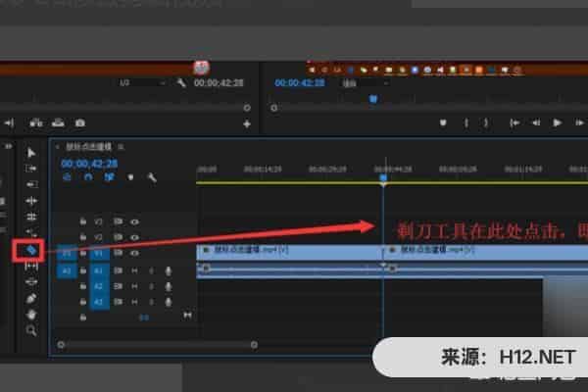This screenshot has width=588, height=392.
Task: Open program monitor zoom level dropdown
Action: [365, 83]
